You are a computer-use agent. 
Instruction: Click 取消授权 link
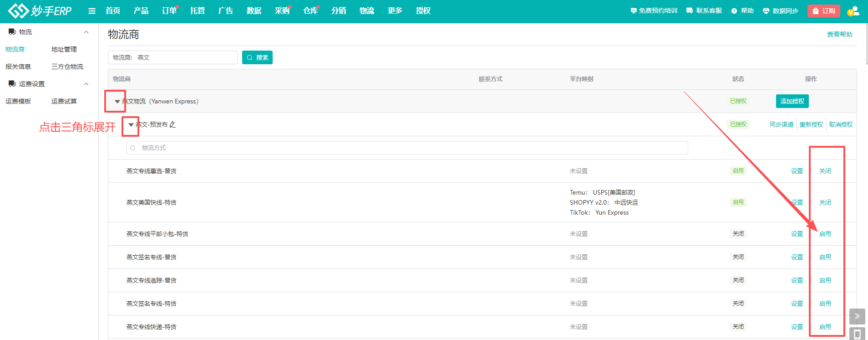pos(841,124)
